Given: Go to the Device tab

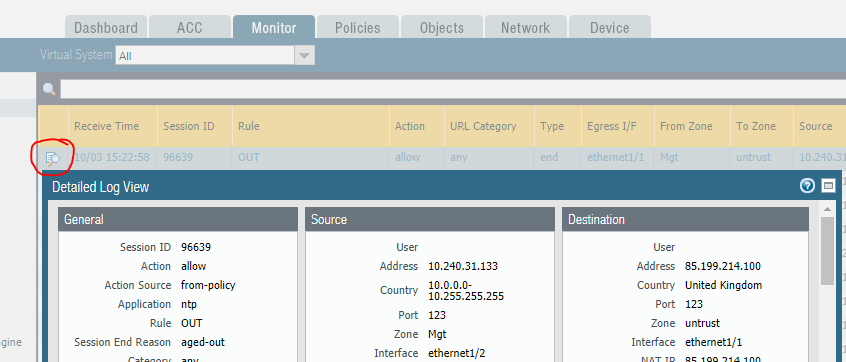Looking at the screenshot, I should tap(609, 28).
